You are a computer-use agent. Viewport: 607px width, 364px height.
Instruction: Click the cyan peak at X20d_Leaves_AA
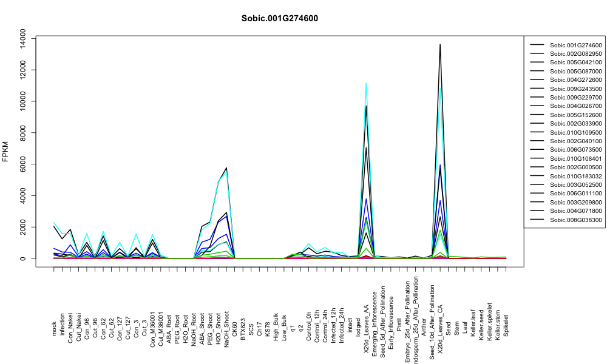click(366, 84)
